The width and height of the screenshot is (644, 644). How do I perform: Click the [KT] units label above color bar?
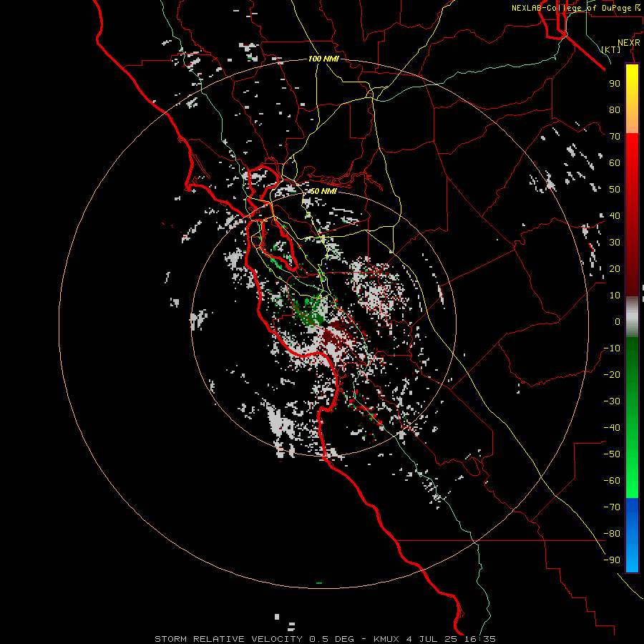611,49
